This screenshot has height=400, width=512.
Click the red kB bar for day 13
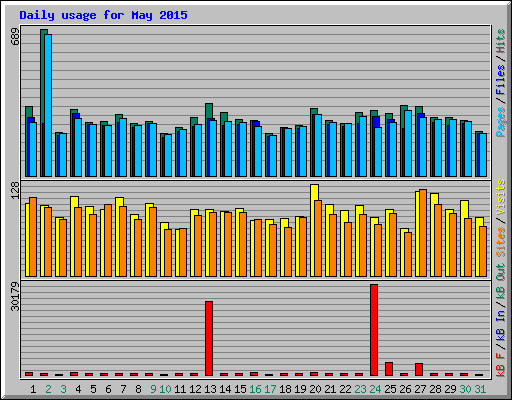[x=209, y=338]
